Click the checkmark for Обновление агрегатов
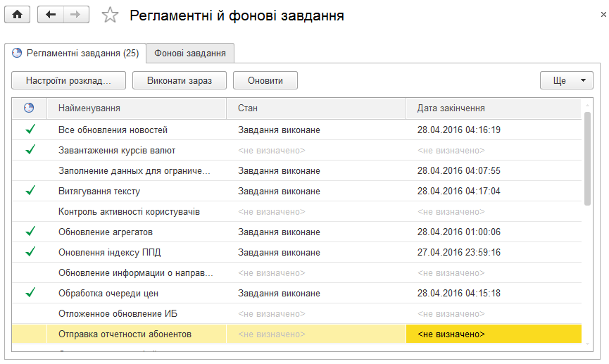Image resolution: width=609 pixels, height=364 pixels. point(30,231)
